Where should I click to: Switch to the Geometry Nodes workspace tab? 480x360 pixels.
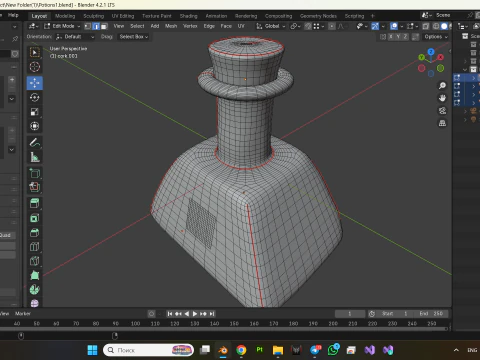click(x=318, y=16)
